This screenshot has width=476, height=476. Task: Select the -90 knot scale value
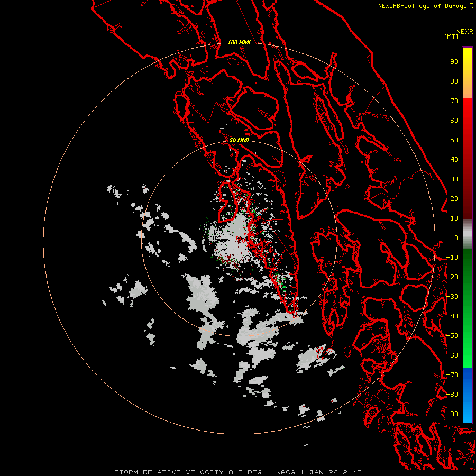click(453, 414)
